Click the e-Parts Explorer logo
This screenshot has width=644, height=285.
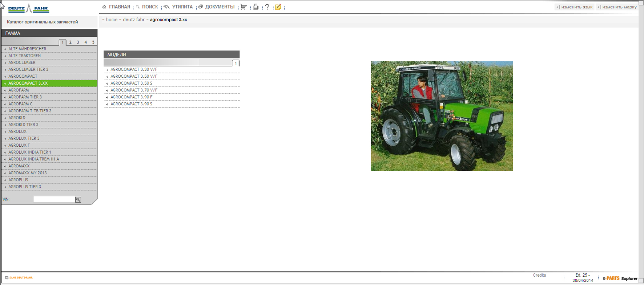[x=620, y=278]
